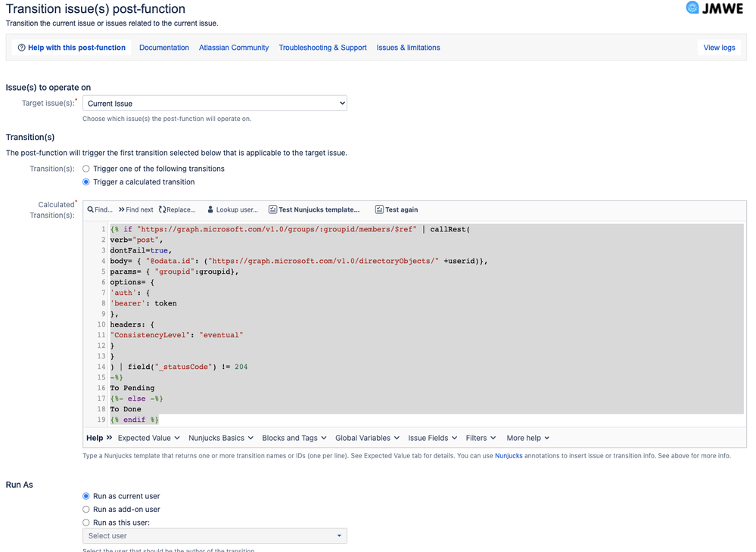Open Issues & limitations link
The width and height of the screenshot is (756, 552).
click(x=409, y=48)
